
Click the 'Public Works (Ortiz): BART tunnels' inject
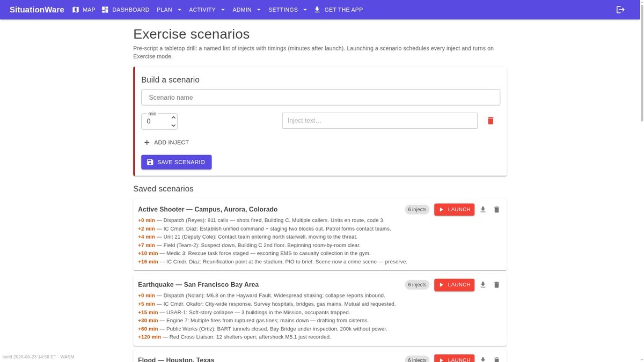click(262, 329)
